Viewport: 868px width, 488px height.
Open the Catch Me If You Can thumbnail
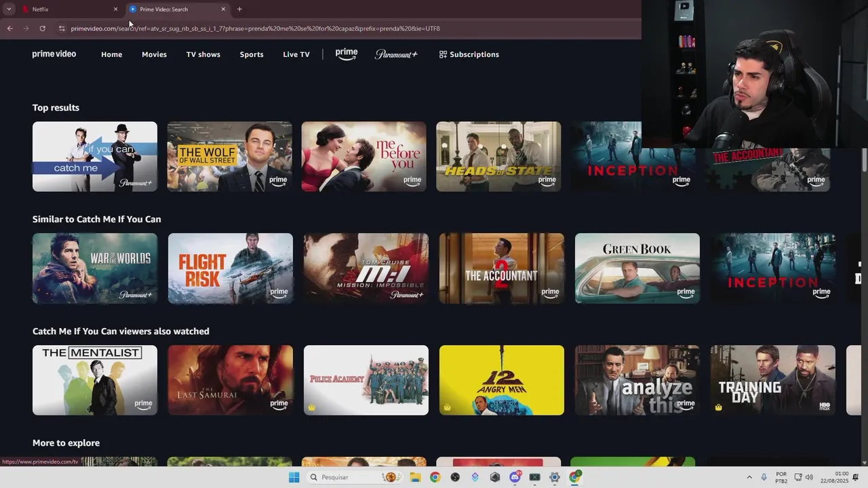coord(95,157)
